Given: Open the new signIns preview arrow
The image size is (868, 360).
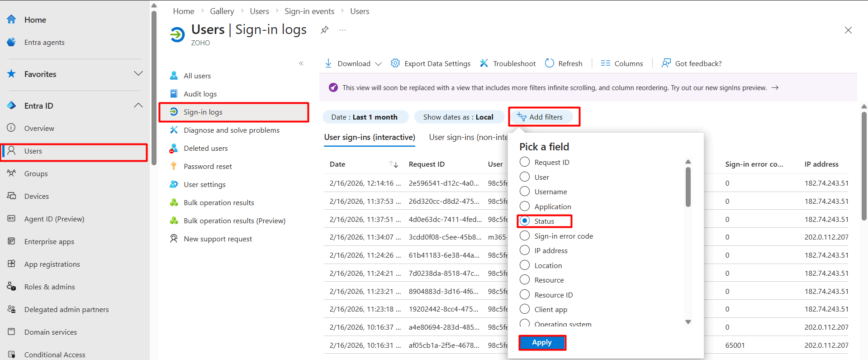Looking at the screenshot, I should click(x=775, y=87).
